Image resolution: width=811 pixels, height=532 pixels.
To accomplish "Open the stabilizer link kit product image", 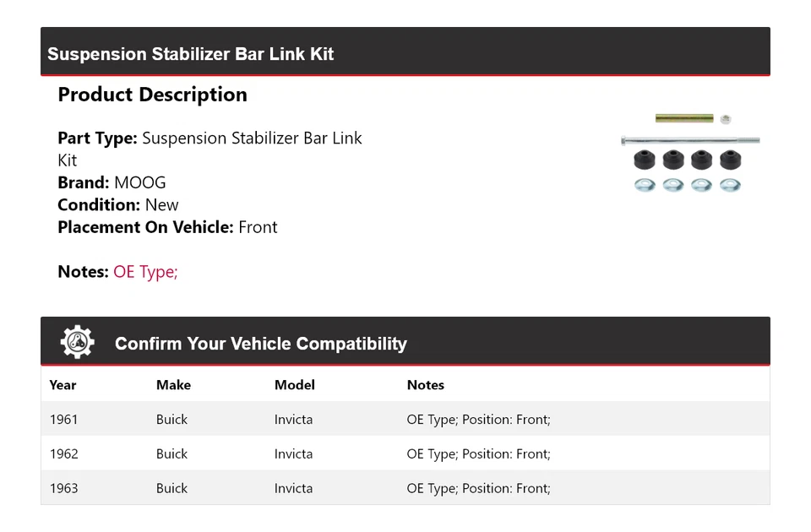I will point(689,152).
